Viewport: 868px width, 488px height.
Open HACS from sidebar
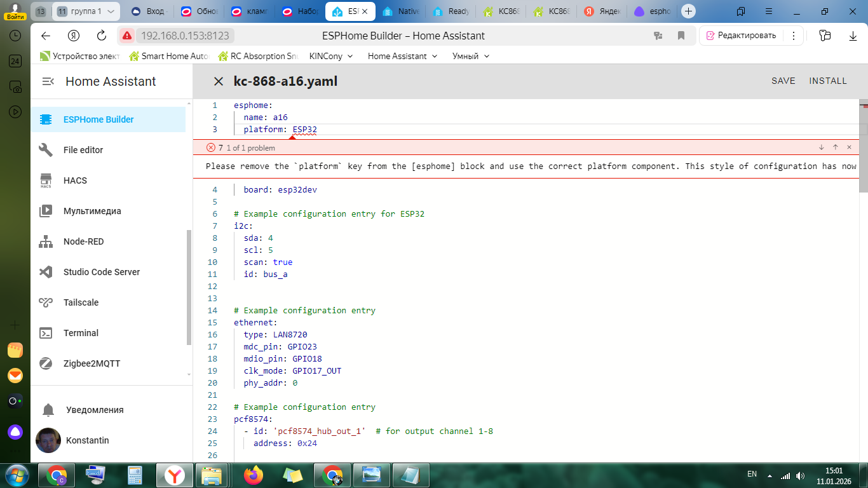75,180
